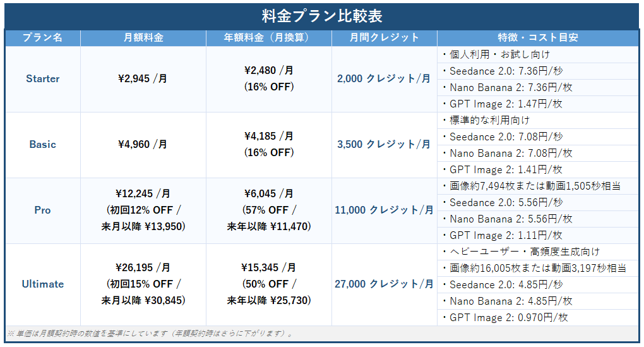The image size is (644, 347).
Task: Click the Starter plan name cell
Action: coord(43,79)
